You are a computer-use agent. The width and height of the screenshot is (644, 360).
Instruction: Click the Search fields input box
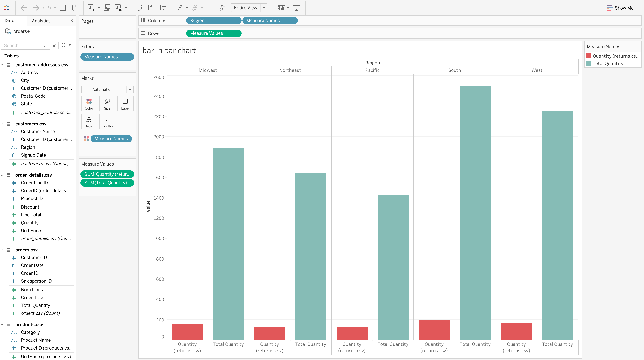(22, 45)
